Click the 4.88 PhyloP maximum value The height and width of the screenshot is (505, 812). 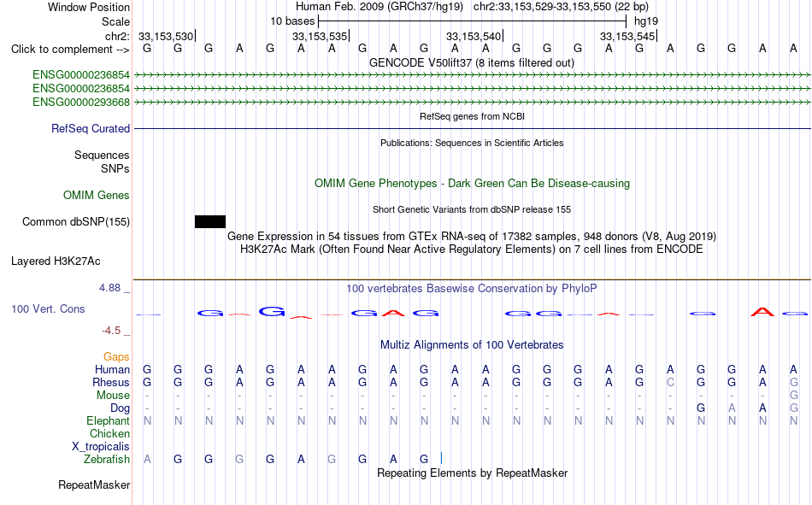point(109,288)
